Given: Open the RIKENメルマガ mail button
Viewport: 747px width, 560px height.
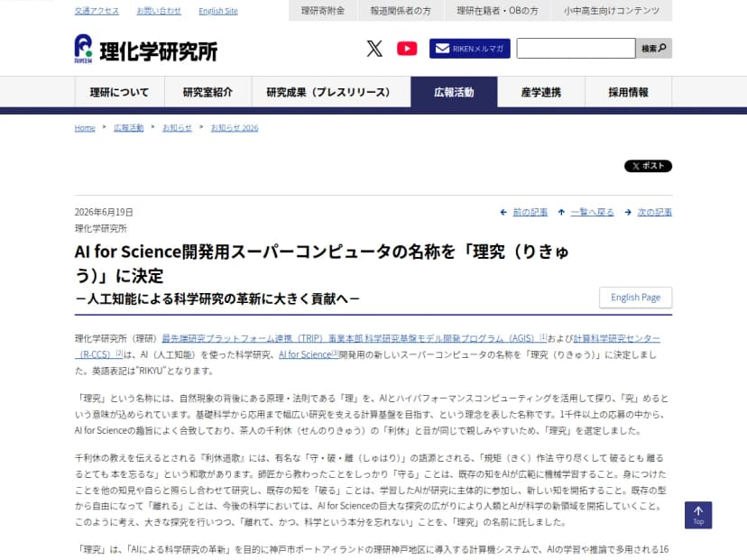Looking at the screenshot, I should pos(469,49).
